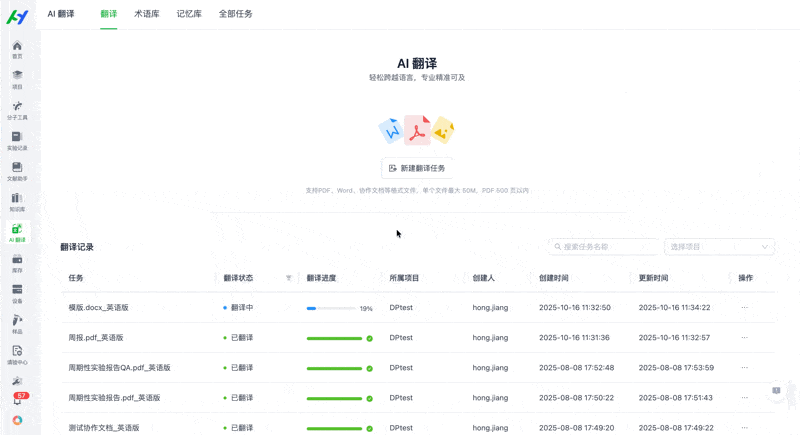Open task 测试协作文档_英语版
800x435 pixels.
(104, 428)
